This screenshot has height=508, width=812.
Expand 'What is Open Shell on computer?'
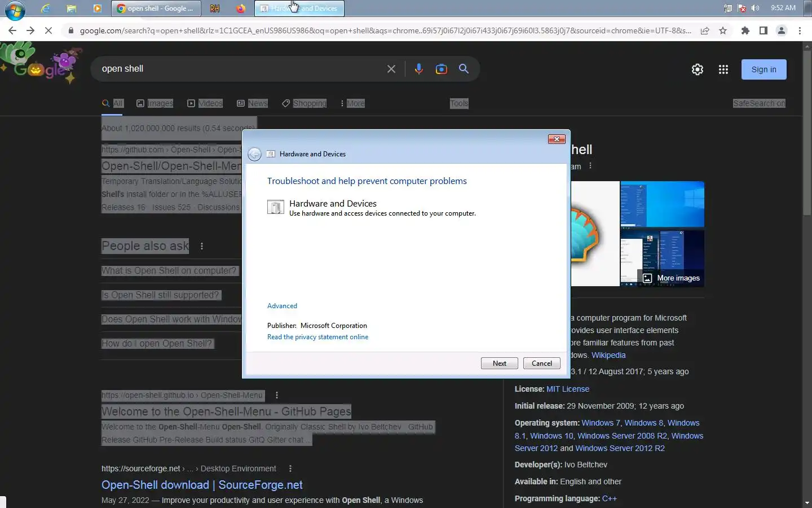tap(170, 271)
